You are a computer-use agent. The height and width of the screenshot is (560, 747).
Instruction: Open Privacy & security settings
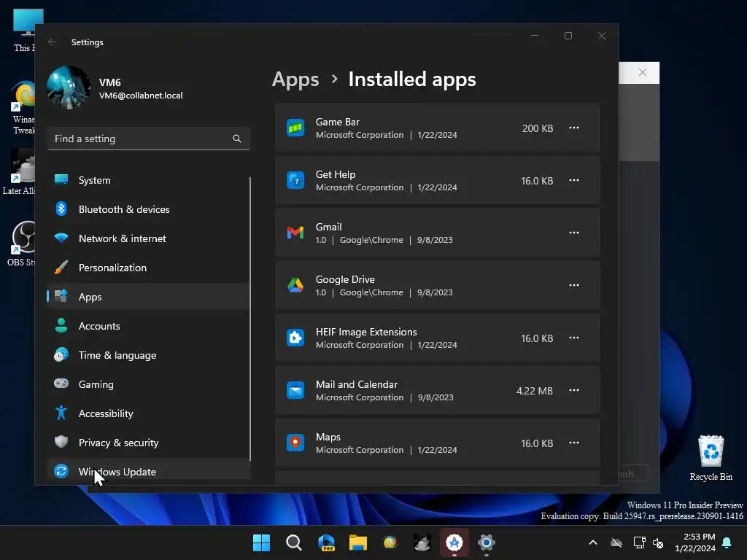(147, 443)
